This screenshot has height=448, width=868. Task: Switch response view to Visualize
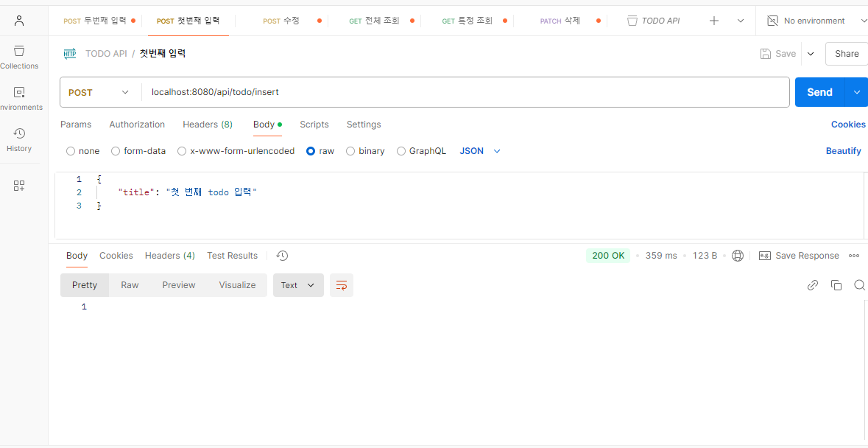(x=238, y=285)
